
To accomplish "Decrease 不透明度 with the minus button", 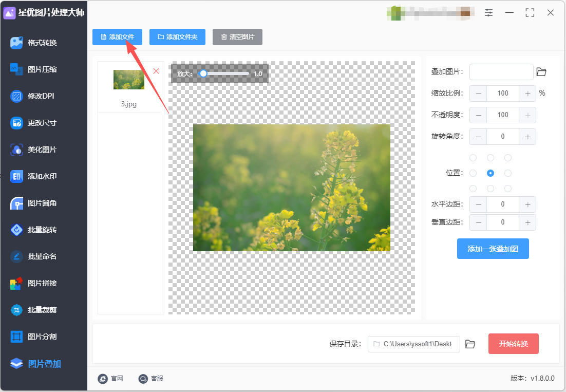I will (x=478, y=115).
